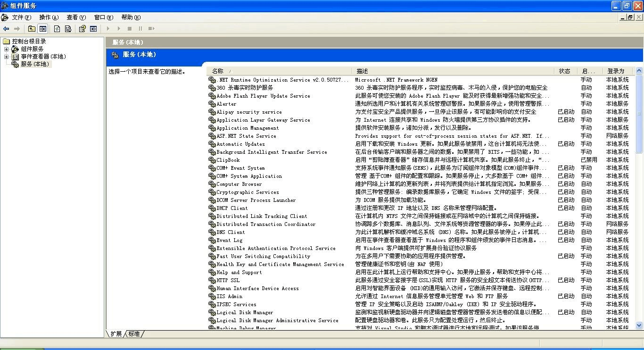The image size is (644, 350).
Task: Select the 扩展 tab at the bottom
Action: pyautogui.click(x=116, y=334)
